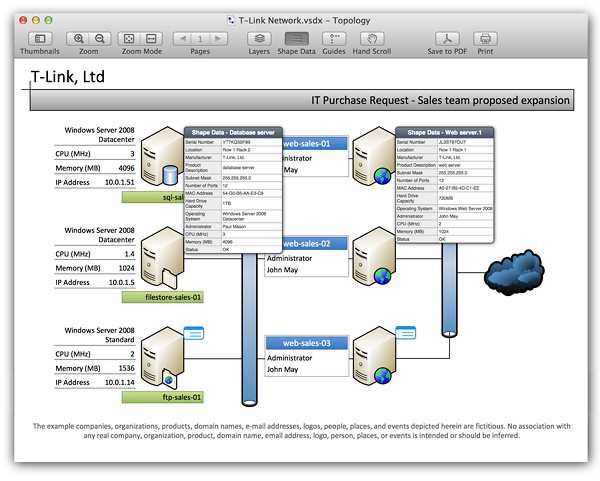Toggle Guides display
This screenshot has width=600, height=481.
tap(334, 39)
